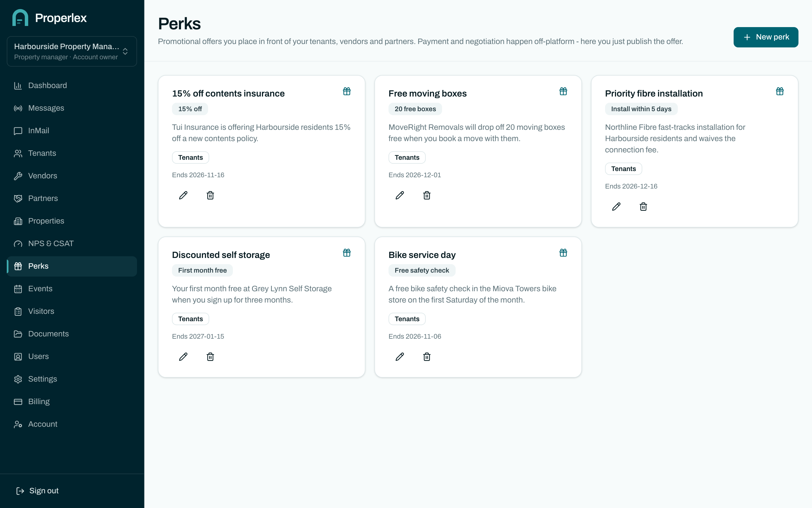Click the gift icon on Bike service day

tap(563, 253)
